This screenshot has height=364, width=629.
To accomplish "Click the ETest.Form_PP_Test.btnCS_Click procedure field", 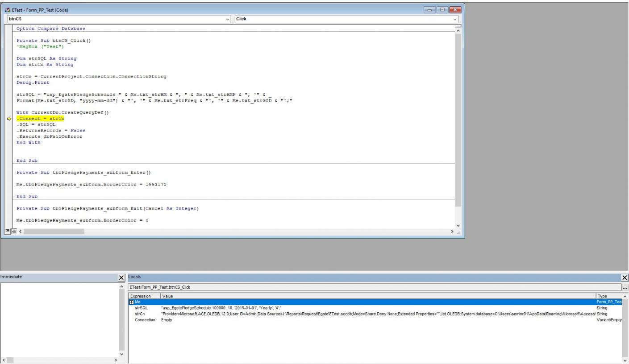I will pyautogui.click(x=374, y=287).
